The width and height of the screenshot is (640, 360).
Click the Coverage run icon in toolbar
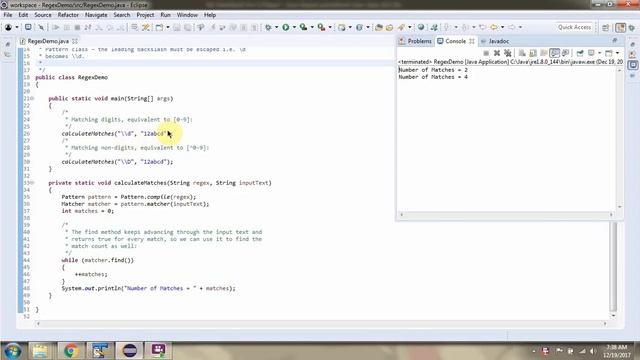(x=303, y=27)
